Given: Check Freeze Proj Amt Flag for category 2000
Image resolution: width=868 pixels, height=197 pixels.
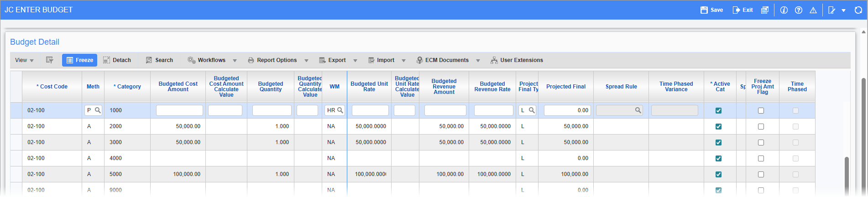Looking at the screenshot, I should 761,127.
